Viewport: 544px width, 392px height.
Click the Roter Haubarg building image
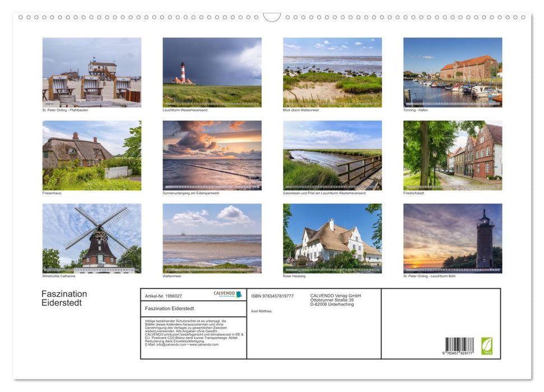pos(332,238)
